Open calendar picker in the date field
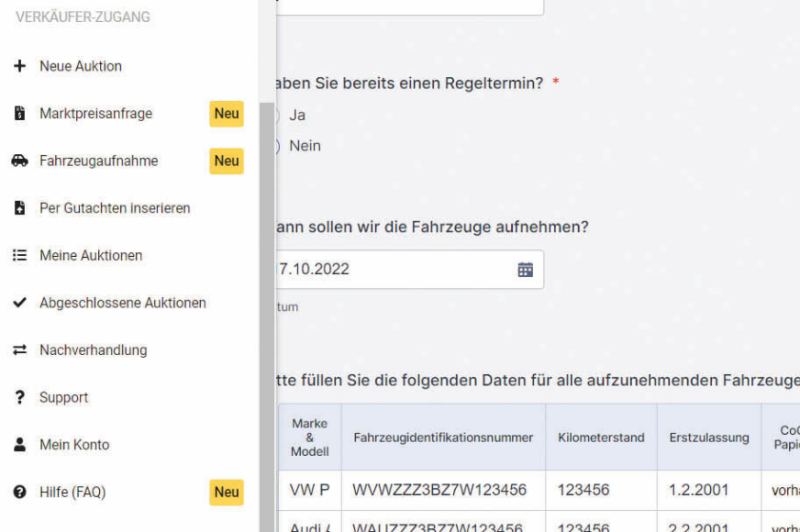Image resolution: width=800 pixels, height=532 pixels. (x=525, y=269)
